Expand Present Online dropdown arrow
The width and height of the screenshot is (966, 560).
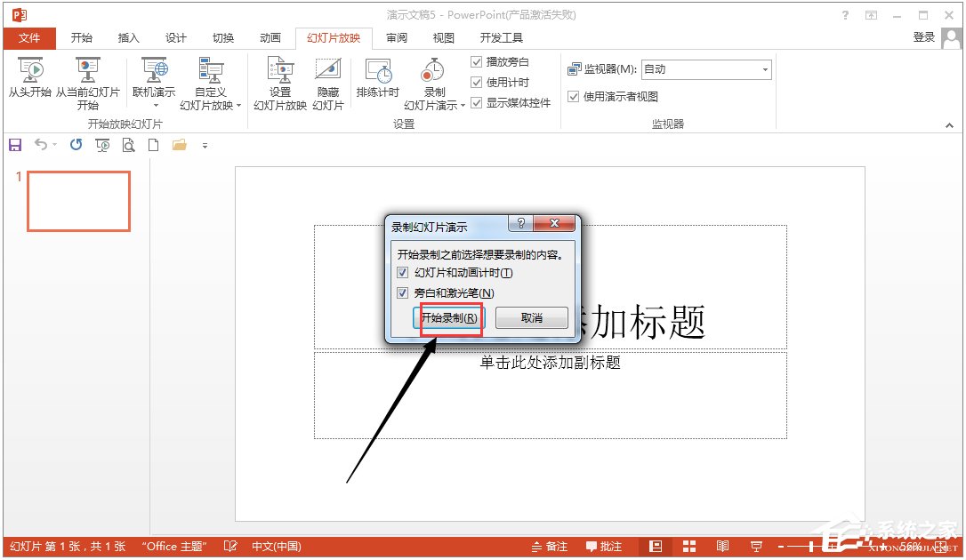click(x=156, y=106)
